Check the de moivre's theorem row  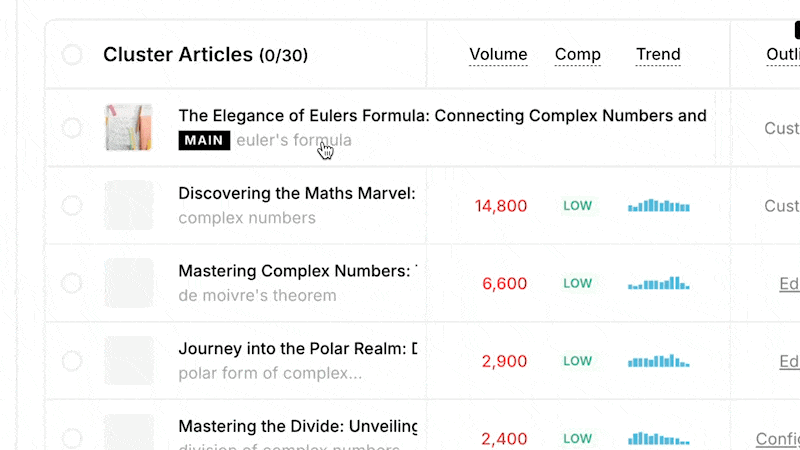click(72, 283)
